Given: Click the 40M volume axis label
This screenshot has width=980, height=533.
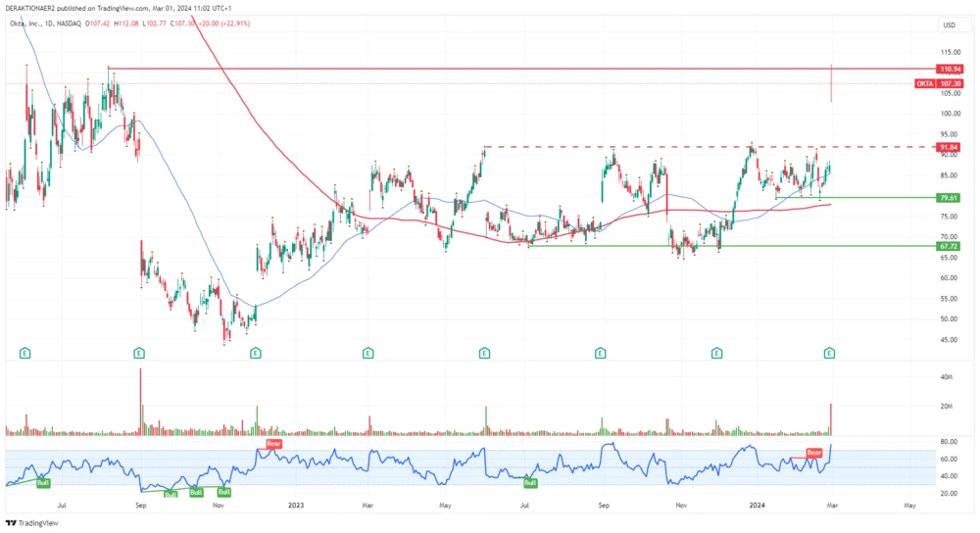Looking at the screenshot, I should (x=947, y=377).
